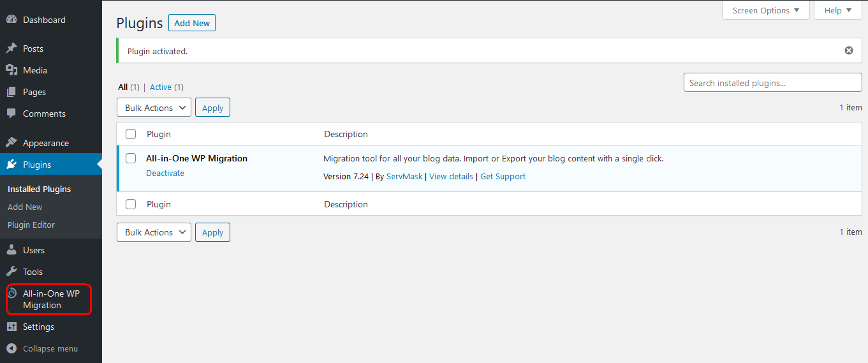Filter by All plugins link

tap(123, 87)
